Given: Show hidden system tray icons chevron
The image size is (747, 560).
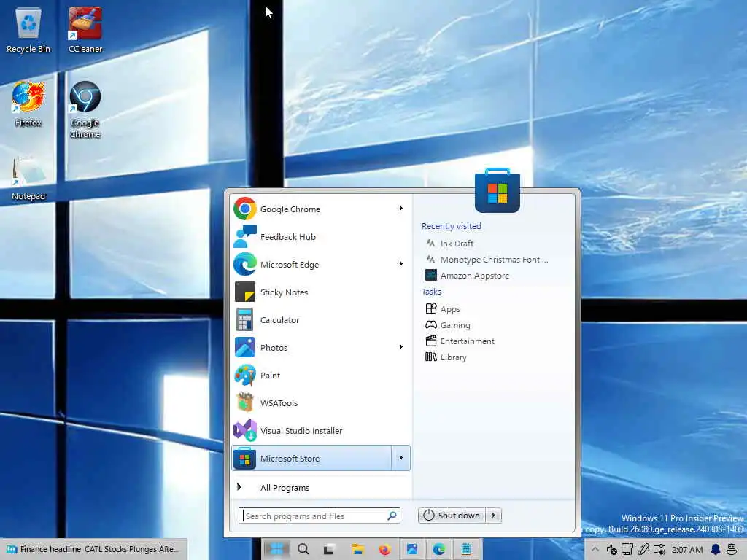Looking at the screenshot, I should click(x=595, y=549).
